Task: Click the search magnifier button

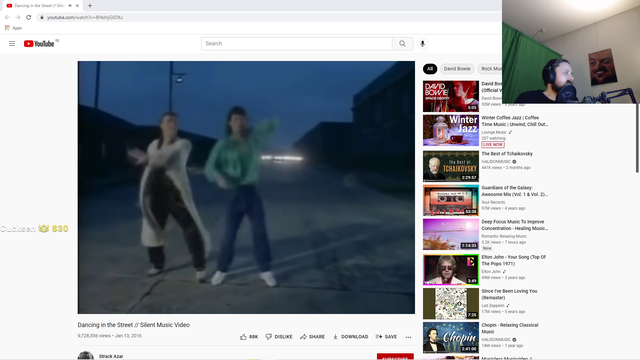Action: (x=402, y=44)
